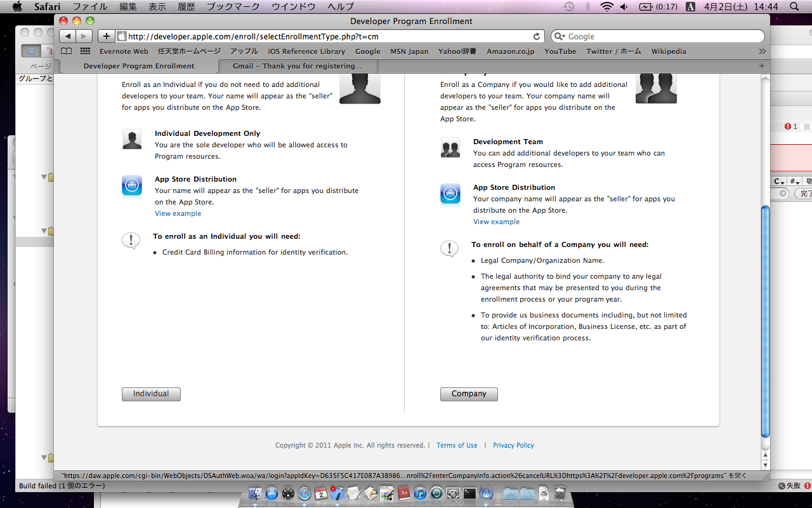Open the ヘルプ menu

341,6
